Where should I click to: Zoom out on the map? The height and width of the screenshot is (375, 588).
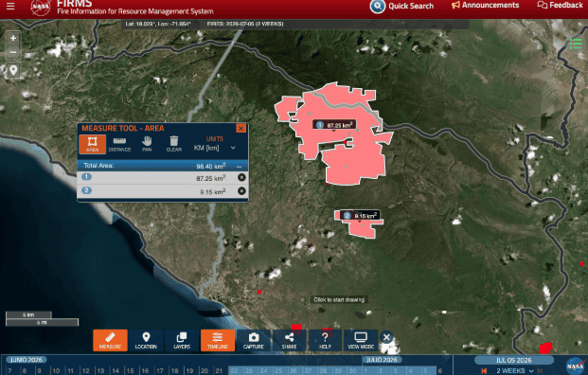[x=13, y=52]
